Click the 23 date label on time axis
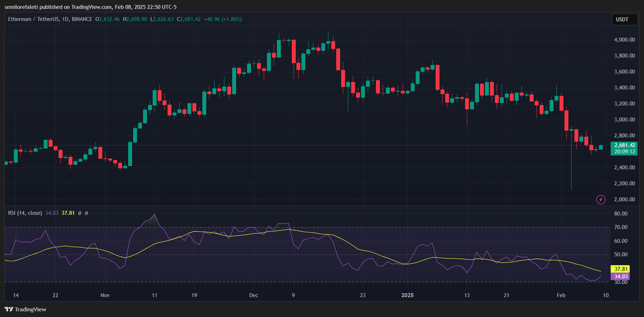Screen dimensions: 644x317 (362, 295)
